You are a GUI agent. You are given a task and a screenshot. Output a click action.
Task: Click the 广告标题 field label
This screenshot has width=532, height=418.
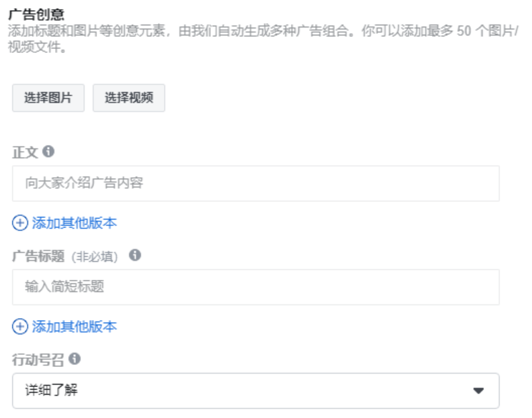38,256
